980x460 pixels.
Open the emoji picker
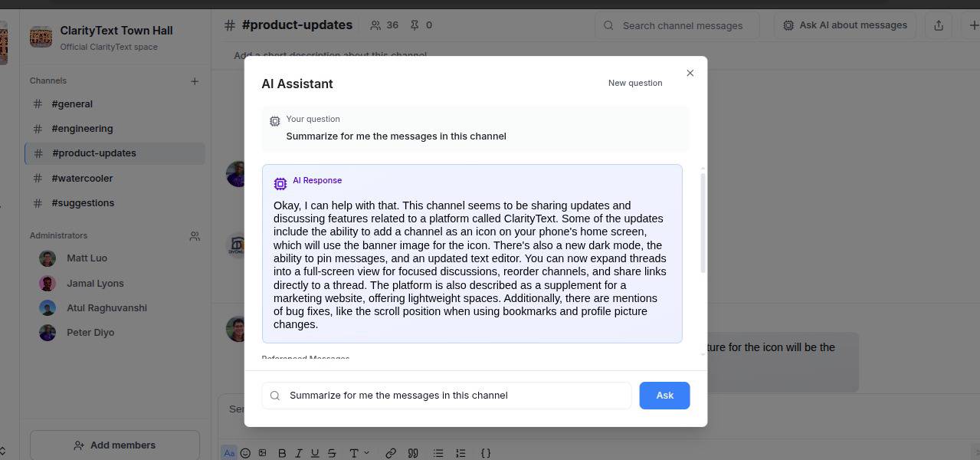click(x=245, y=453)
